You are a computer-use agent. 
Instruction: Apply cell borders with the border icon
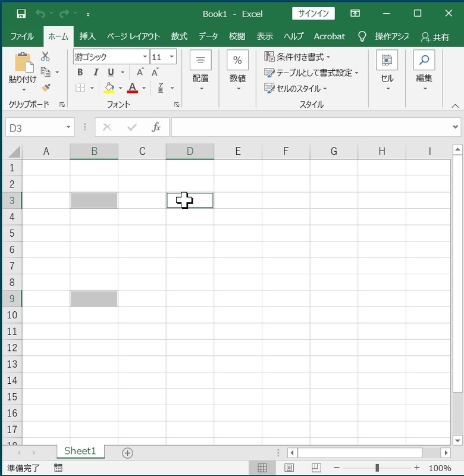pyautogui.click(x=80, y=87)
